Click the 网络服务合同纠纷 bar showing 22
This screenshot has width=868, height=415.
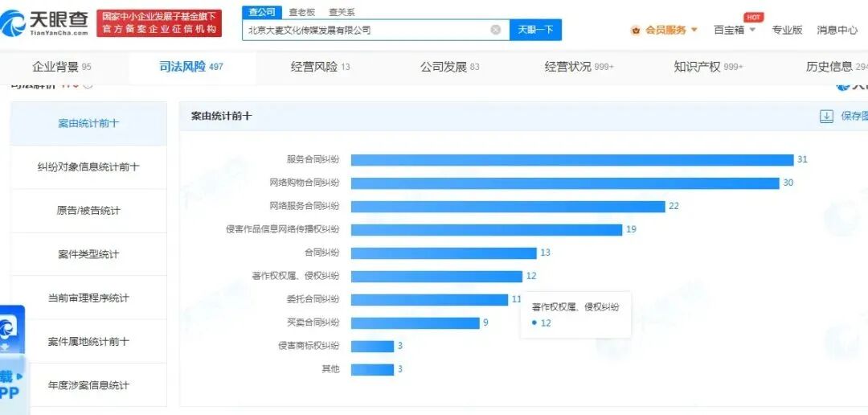pos(508,206)
